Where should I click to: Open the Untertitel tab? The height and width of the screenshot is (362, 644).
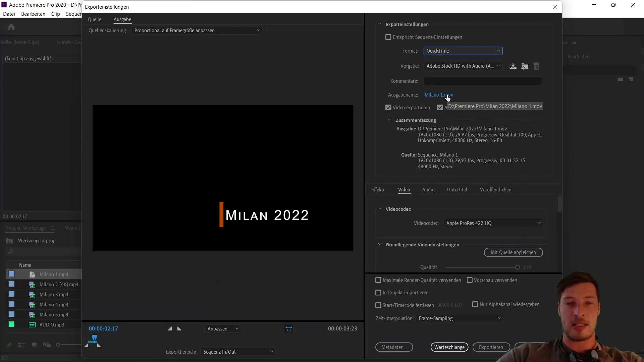tap(457, 190)
